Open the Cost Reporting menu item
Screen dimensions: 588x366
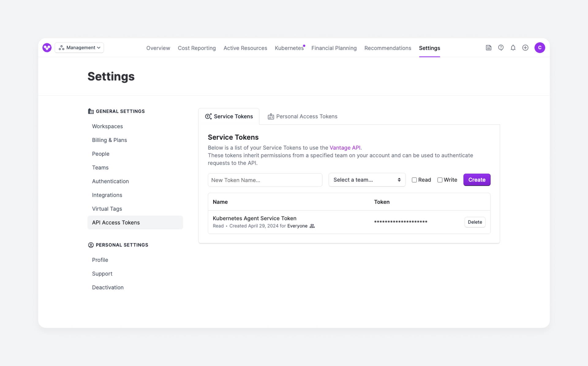[x=197, y=48]
